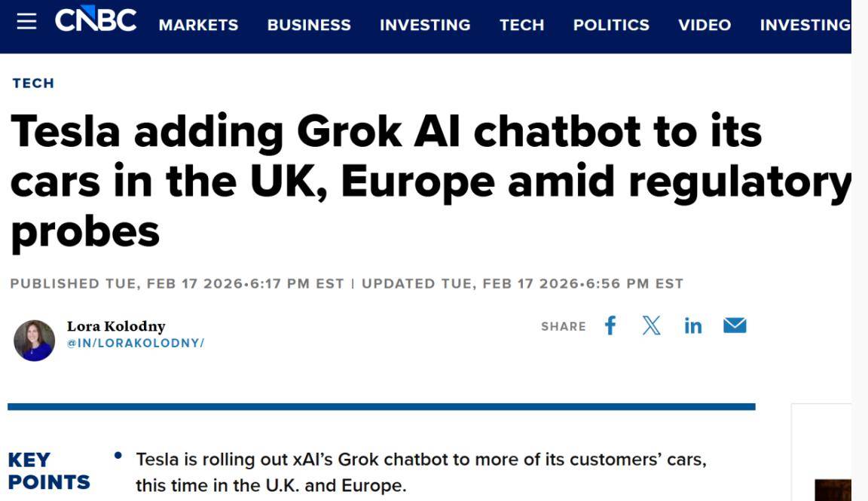Go to the Tech section menu
This screenshot has height=501, width=868.
[521, 25]
